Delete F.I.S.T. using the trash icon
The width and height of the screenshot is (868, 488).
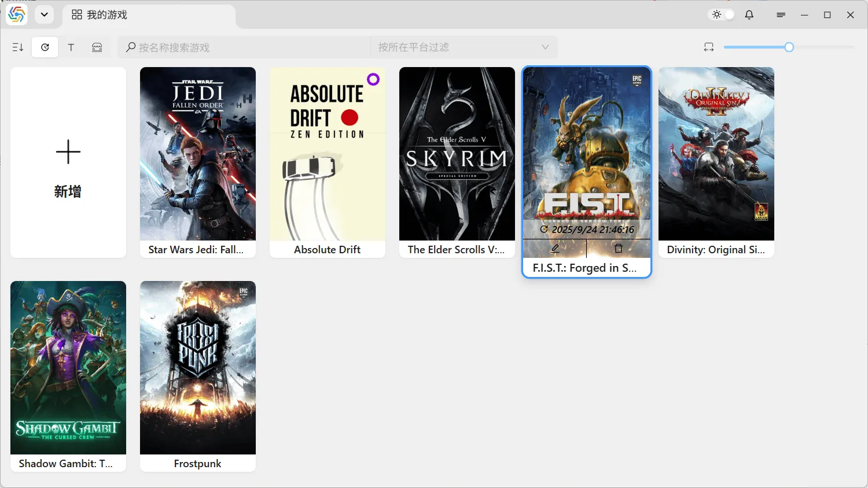tap(618, 249)
